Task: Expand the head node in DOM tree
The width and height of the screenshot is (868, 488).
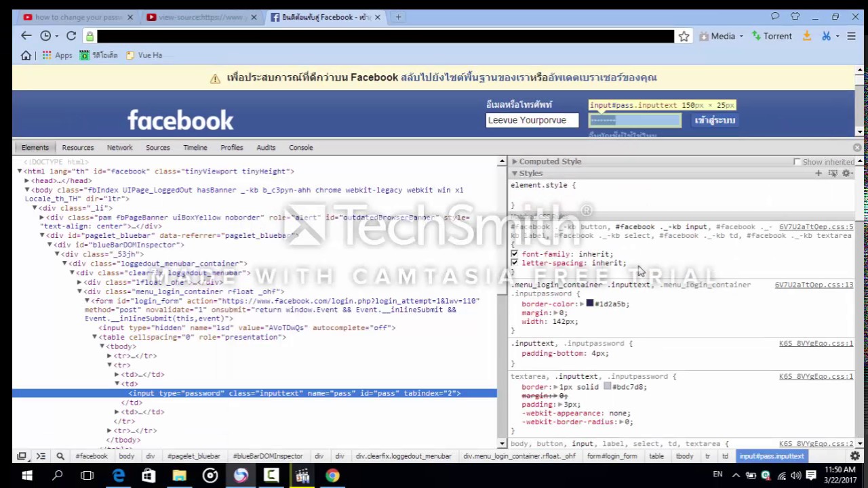Action: (27, 181)
